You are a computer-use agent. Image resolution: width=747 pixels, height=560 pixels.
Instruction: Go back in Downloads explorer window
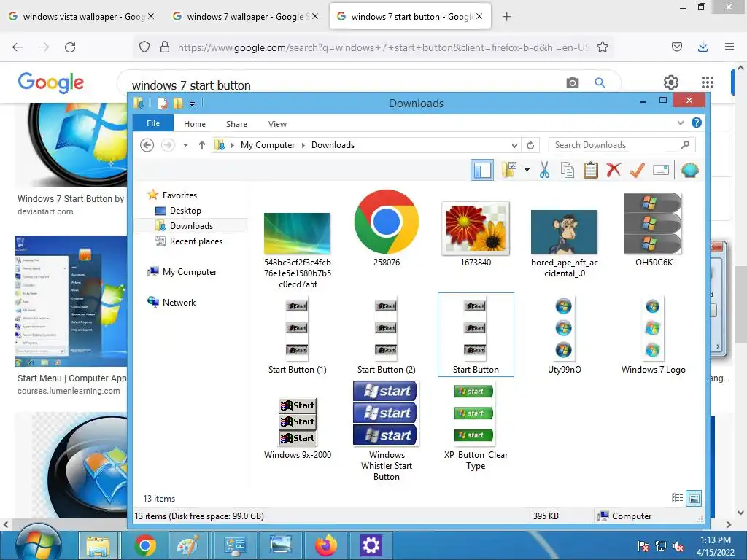point(147,145)
